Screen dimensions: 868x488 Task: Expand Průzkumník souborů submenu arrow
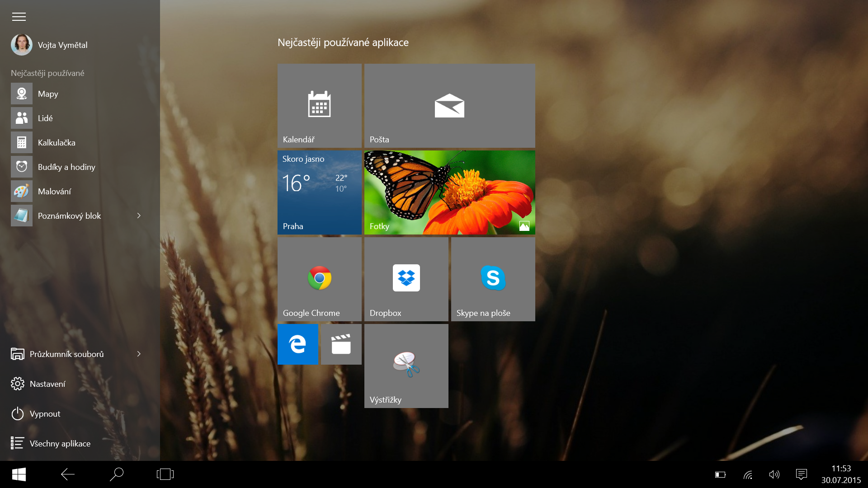pos(139,354)
